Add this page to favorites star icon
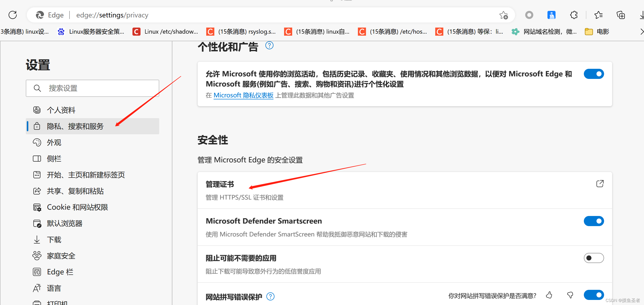The width and height of the screenshot is (644, 305). tap(503, 15)
